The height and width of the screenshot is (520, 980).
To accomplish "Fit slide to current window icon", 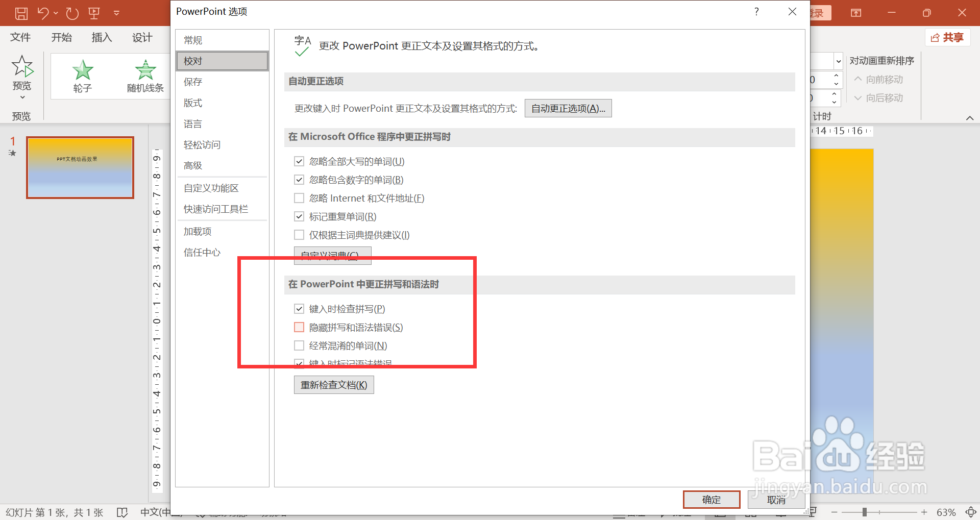I will [971, 512].
